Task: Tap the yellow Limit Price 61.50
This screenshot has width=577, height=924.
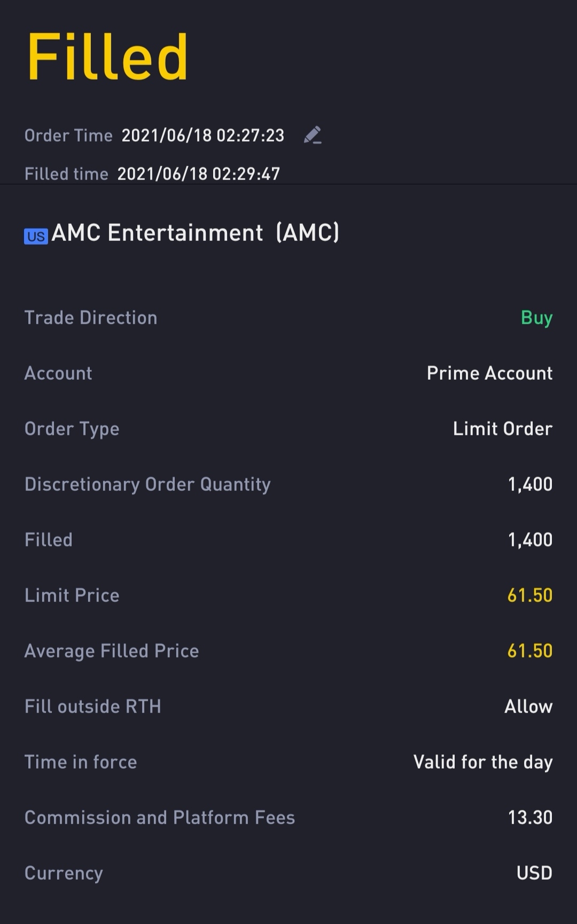Action: point(529,595)
